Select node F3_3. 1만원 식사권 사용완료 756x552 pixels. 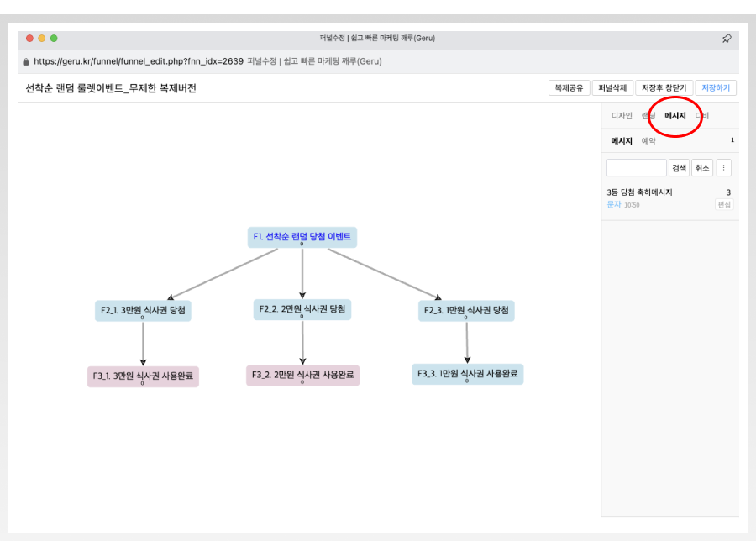[x=467, y=373]
